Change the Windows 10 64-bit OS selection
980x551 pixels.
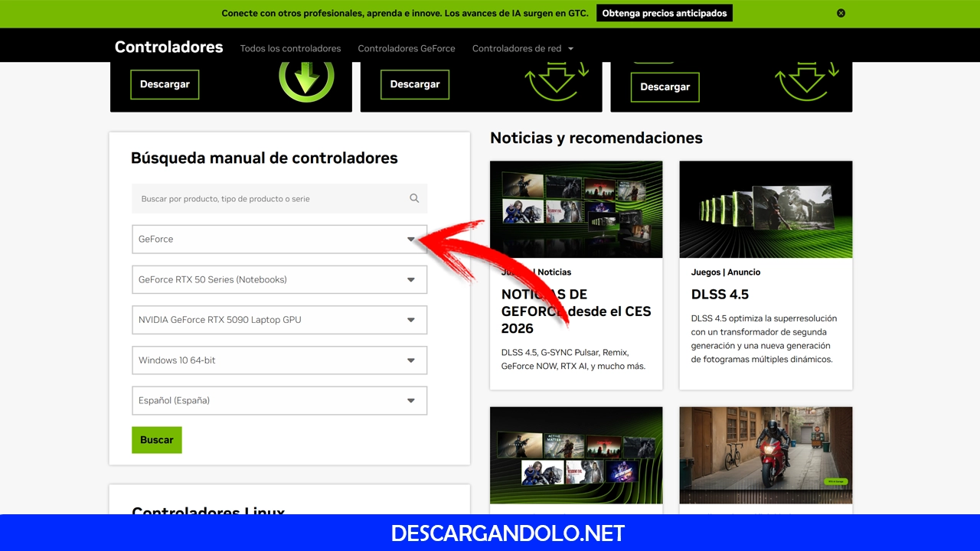point(279,360)
